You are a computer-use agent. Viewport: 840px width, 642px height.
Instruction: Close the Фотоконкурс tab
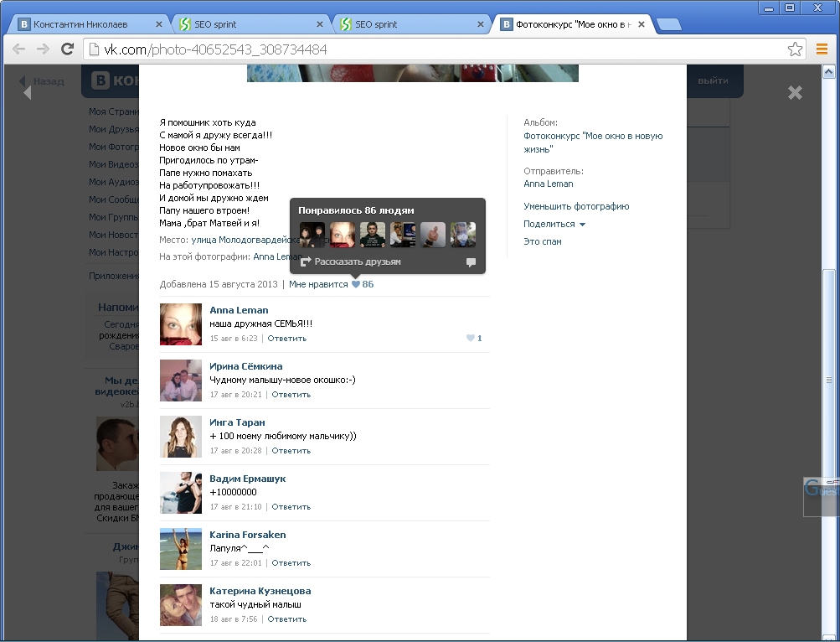(642, 24)
